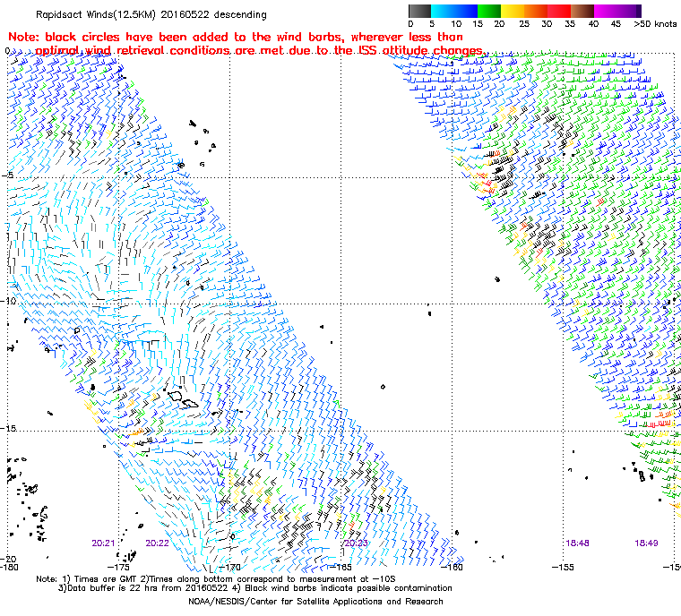681x616 pixels.
Task: Click the "-20" latitude axis label
Action: (8, 559)
